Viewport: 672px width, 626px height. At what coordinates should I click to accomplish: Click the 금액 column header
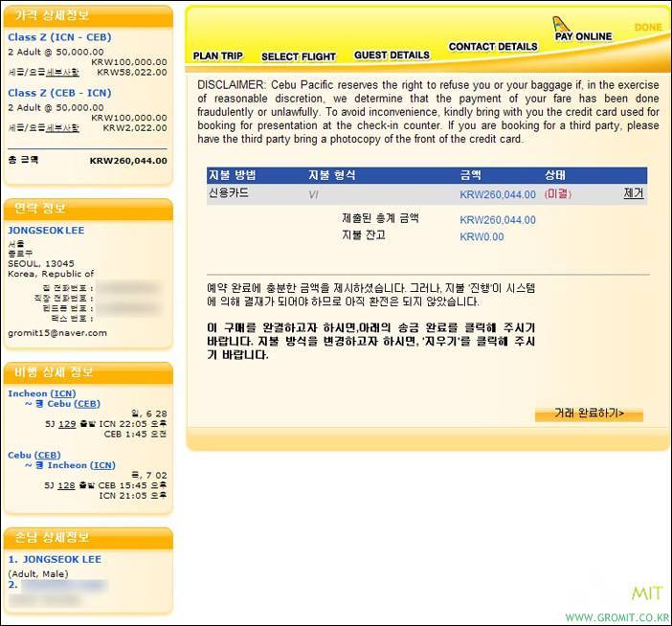471,175
